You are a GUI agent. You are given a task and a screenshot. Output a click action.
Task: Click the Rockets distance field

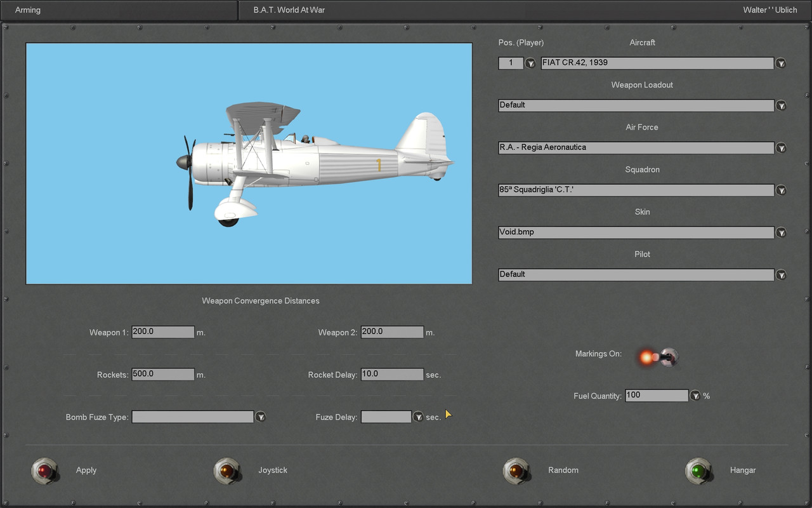coord(163,374)
